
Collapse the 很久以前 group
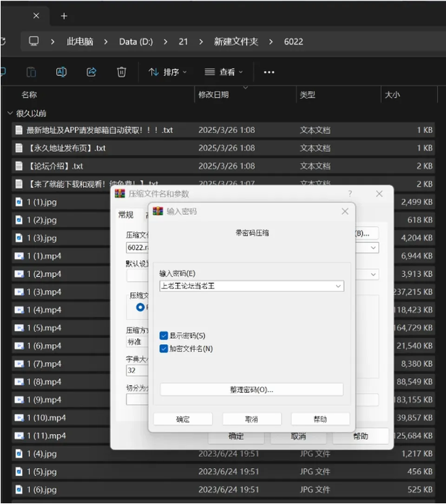pos(10,113)
